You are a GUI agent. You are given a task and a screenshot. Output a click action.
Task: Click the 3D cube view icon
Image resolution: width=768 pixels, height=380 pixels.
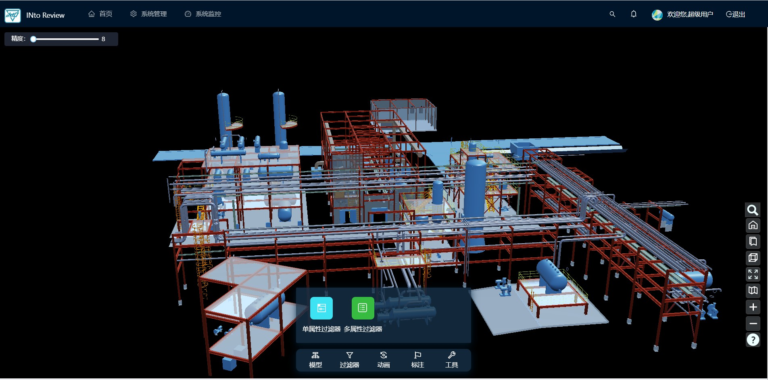[753, 258]
